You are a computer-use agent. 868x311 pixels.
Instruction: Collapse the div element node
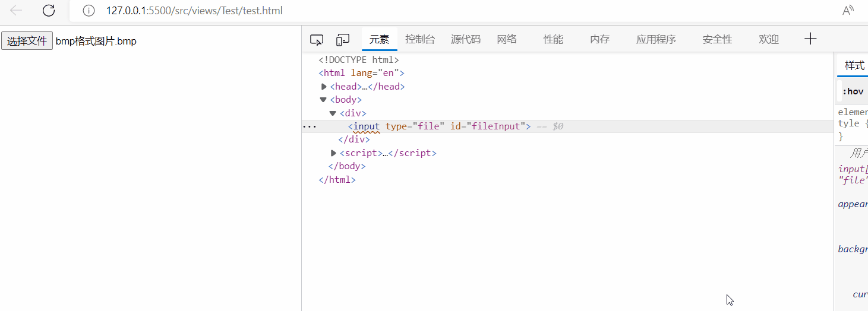point(333,113)
